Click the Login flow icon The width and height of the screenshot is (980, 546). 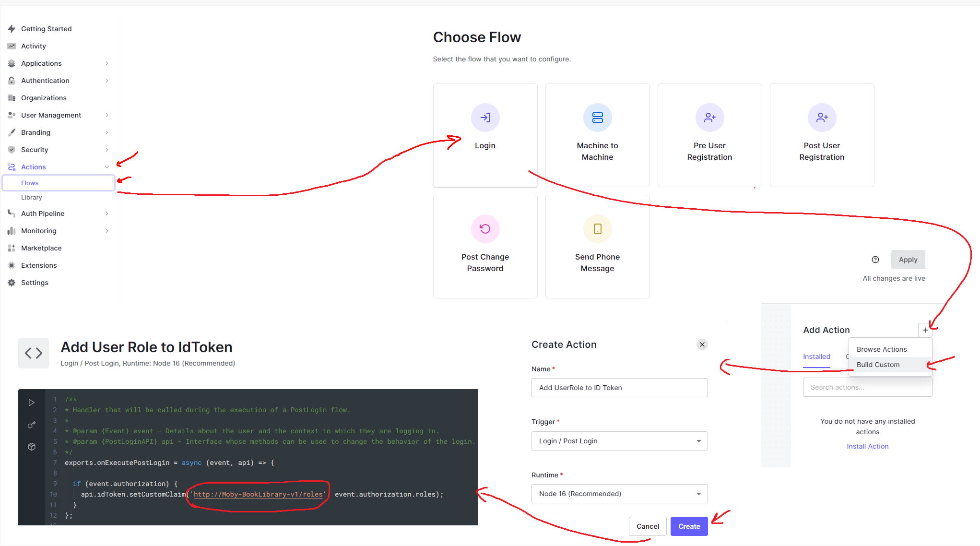484,118
